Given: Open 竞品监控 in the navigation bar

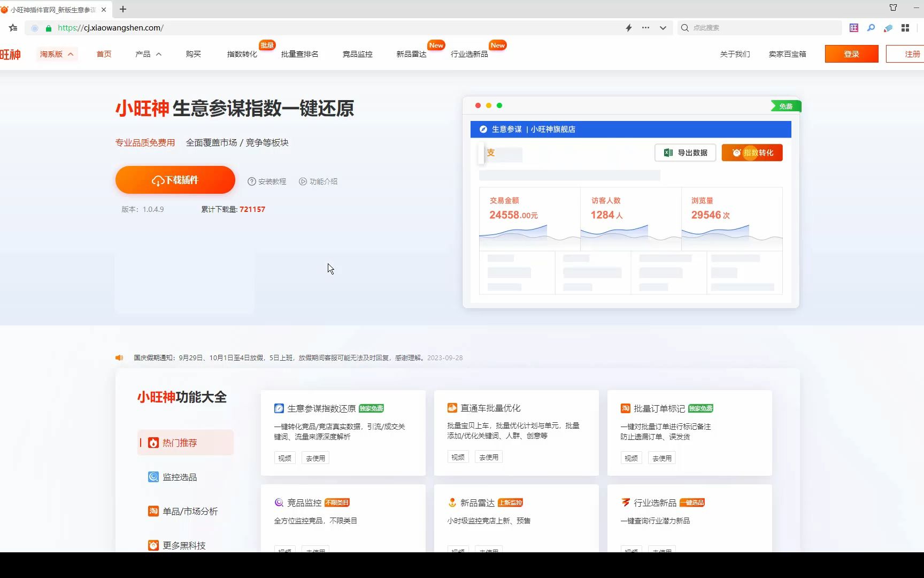Looking at the screenshot, I should click(357, 54).
